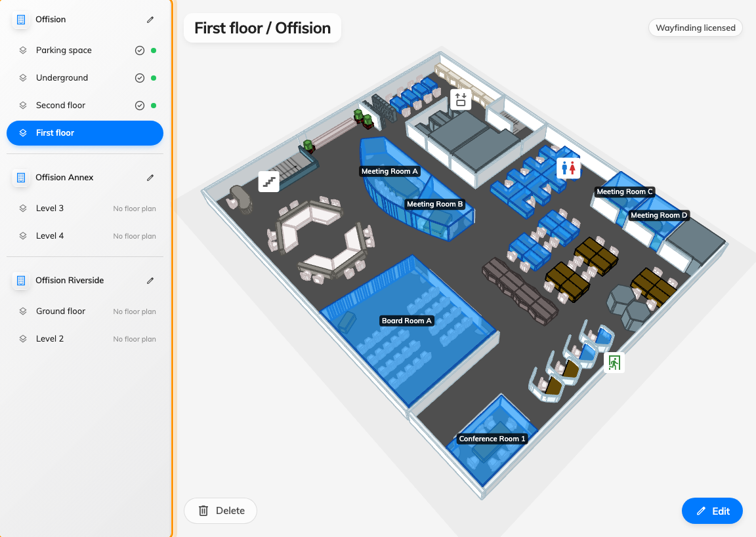Click the Edit button

tap(712, 511)
